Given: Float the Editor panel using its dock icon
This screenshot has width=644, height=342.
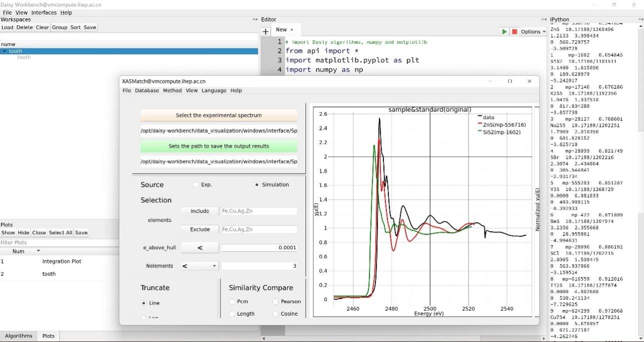Looking at the screenshot, I should coord(544,19).
